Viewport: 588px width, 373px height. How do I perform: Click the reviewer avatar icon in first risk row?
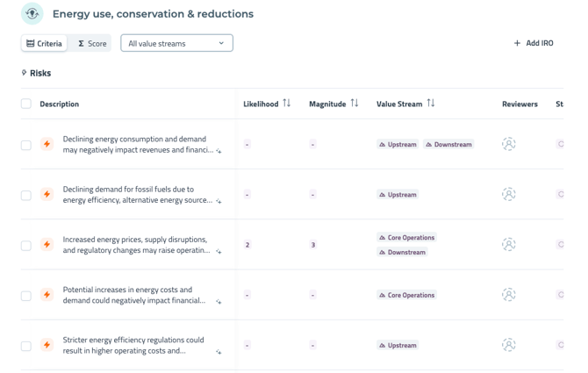tap(509, 144)
